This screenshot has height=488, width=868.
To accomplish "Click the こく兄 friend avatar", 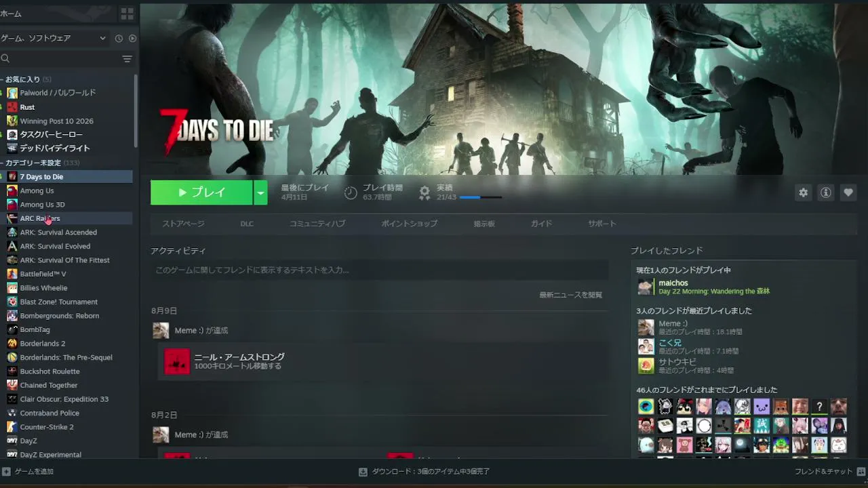I will click(646, 347).
